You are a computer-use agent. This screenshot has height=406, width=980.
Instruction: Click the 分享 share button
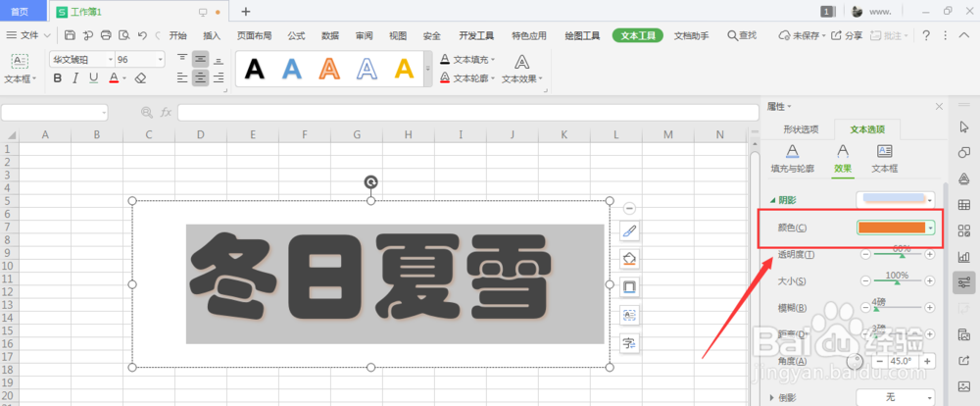tap(847, 35)
